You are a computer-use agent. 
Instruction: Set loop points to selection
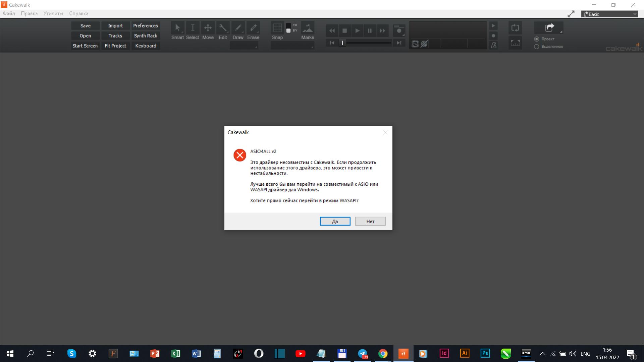pyautogui.click(x=515, y=43)
